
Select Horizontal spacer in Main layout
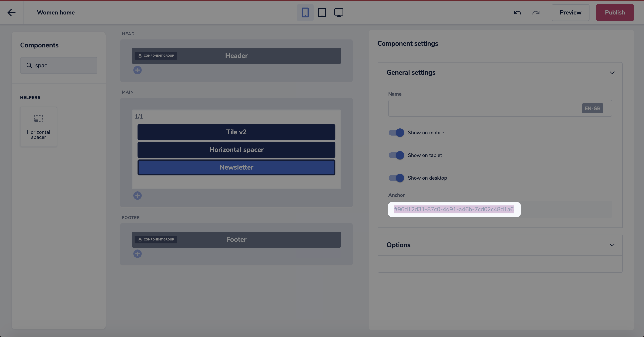coord(236,150)
